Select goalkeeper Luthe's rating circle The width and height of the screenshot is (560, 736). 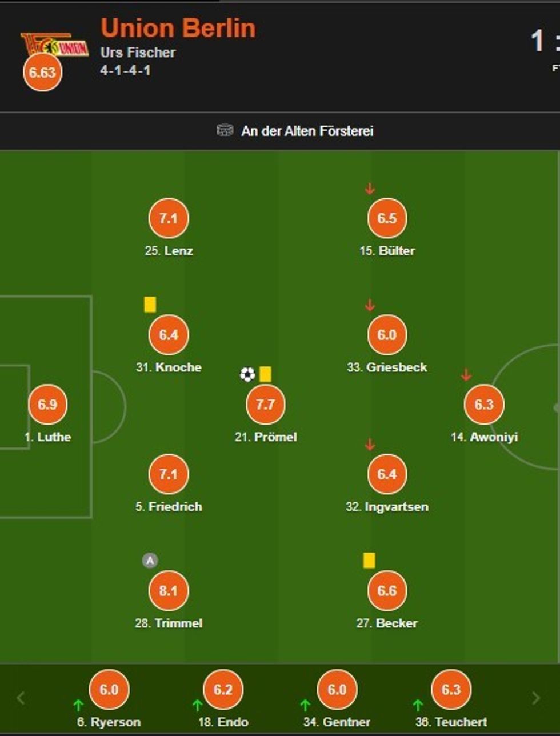[x=47, y=405]
